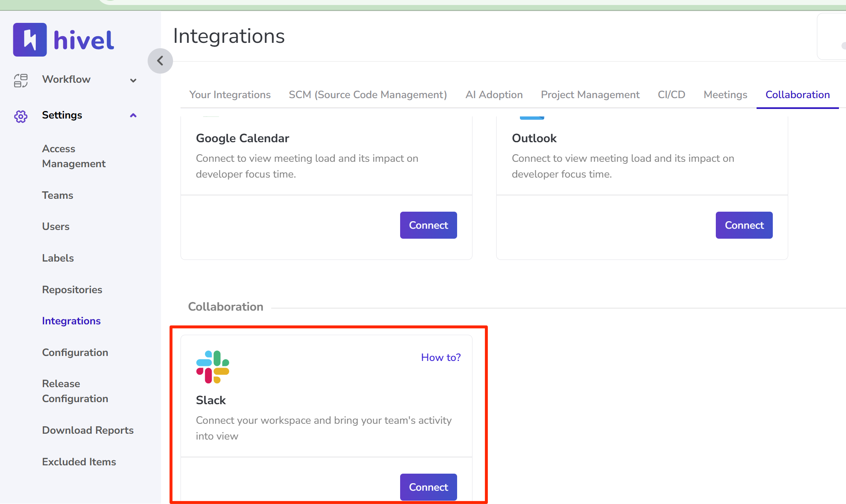
Task: Select the Meetings tab
Action: click(x=725, y=95)
